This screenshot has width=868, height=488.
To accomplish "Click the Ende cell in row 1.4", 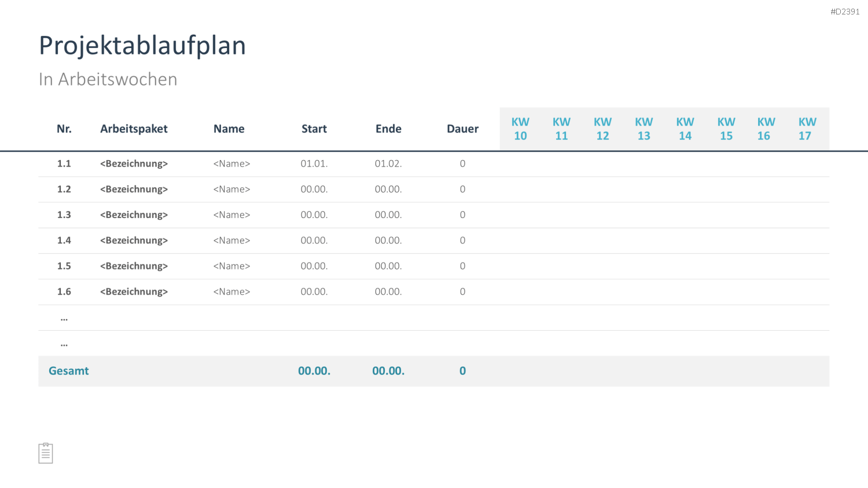I will click(388, 241).
